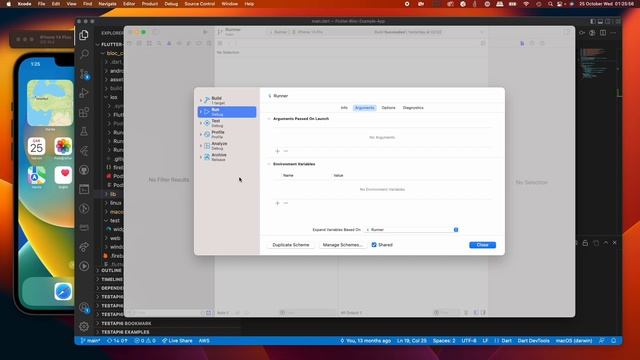Expand TESTAPIE EXAMPLES section in VS Code
Image resolution: width=640 pixels, height=360 pixels.
(x=125, y=332)
